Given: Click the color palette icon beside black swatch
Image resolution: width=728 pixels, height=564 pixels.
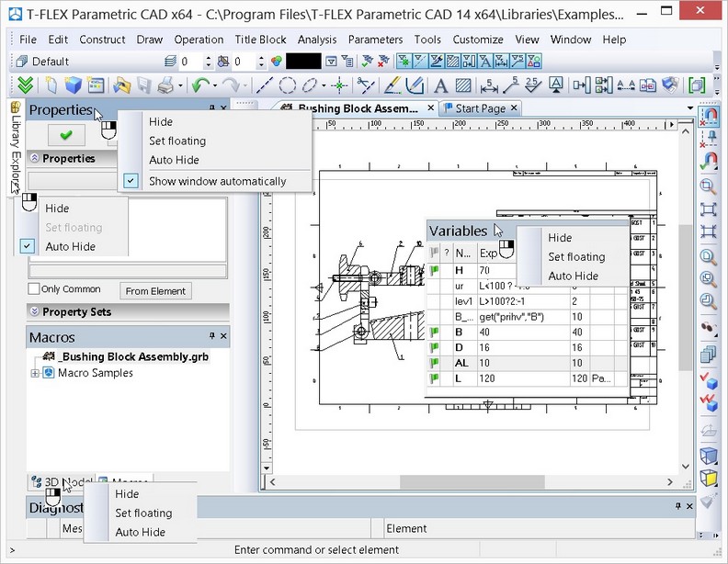Looking at the screenshot, I should click(x=277, y=62).
